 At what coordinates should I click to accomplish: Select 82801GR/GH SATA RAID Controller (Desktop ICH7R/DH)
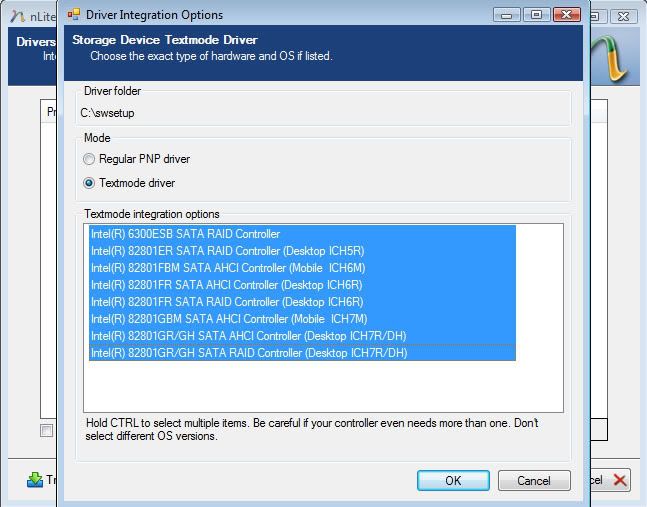click(302, 352)
